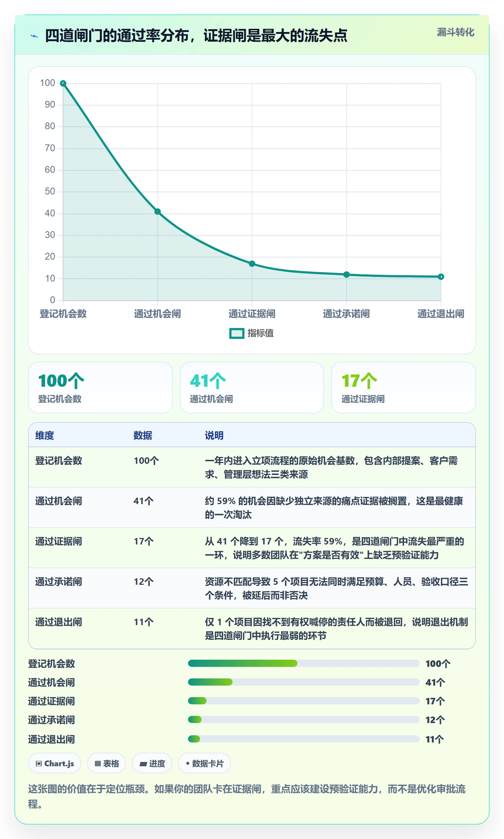Click the 12个 value in table
This screenshot has width=504, height=839.
[x=144, y=582]
